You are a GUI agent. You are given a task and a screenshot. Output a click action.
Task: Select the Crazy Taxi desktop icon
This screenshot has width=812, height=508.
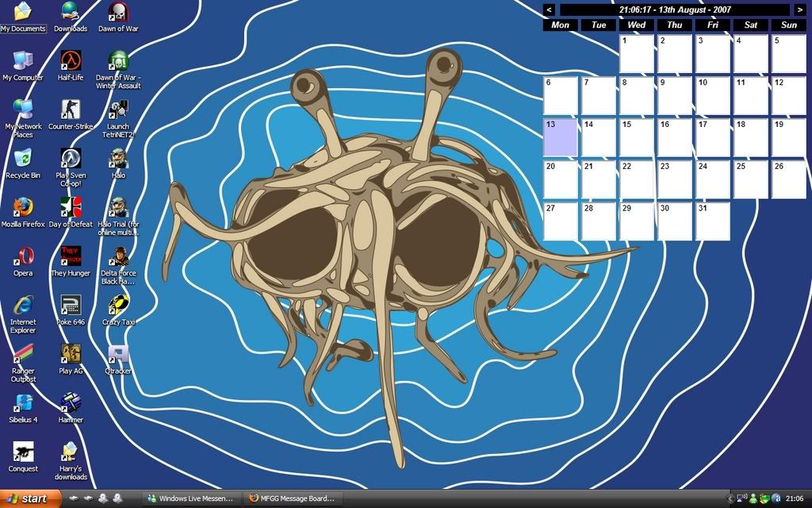coord(118,306)
